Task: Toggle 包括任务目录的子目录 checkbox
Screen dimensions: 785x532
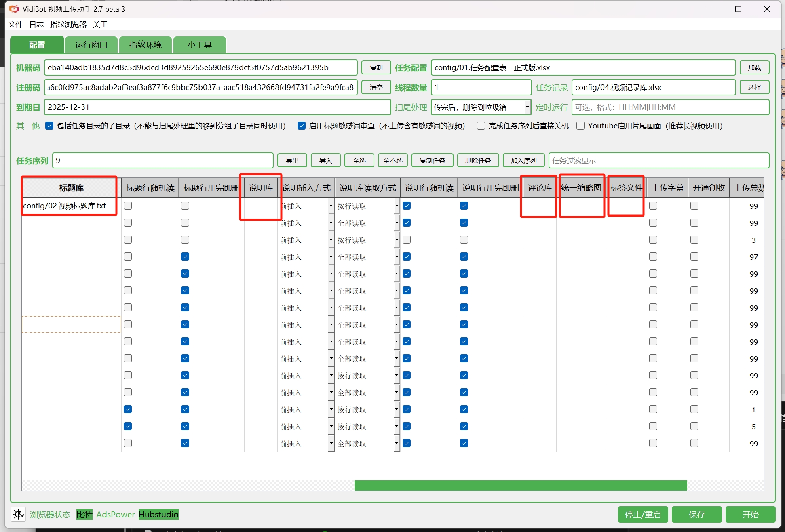Action: [x=49, y=126]
